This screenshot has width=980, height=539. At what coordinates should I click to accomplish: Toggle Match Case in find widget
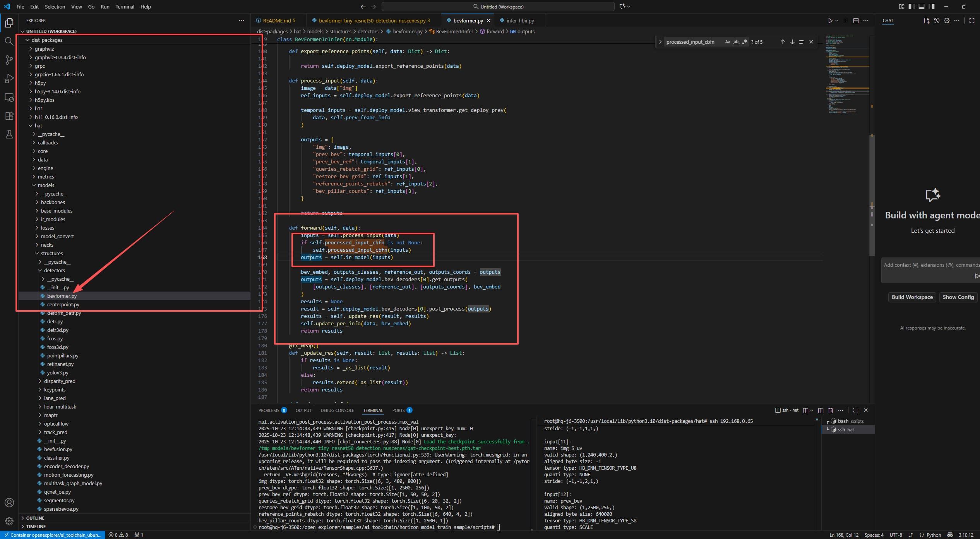point(728,42)
